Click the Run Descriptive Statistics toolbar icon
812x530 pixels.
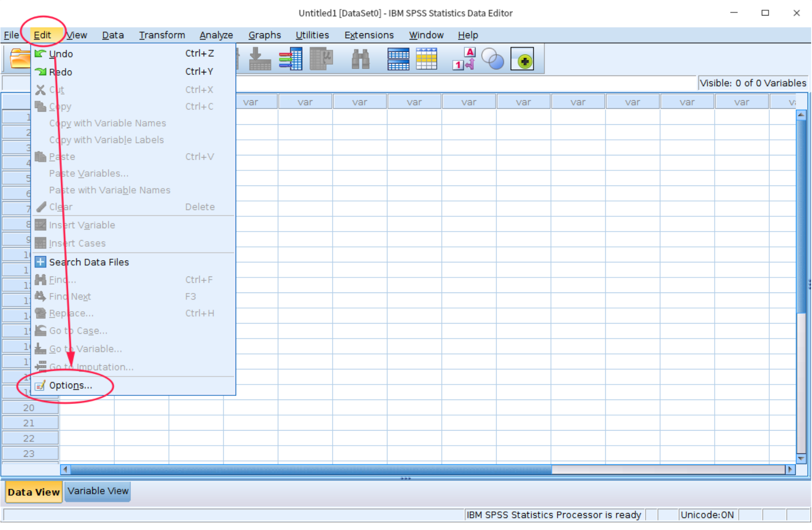coord(321,59)
